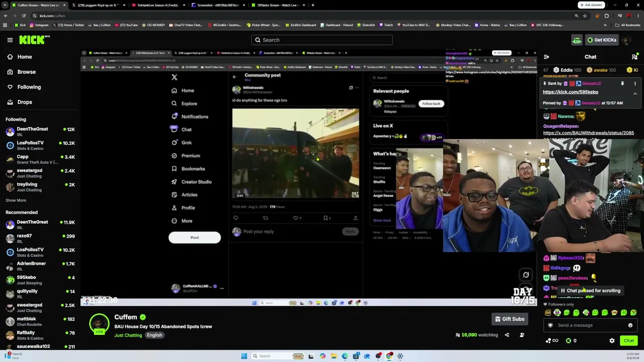The height and width of the screenshot is (362, 644).
Task: Open the Windows Start menu
Action: [x=244, y=356]
